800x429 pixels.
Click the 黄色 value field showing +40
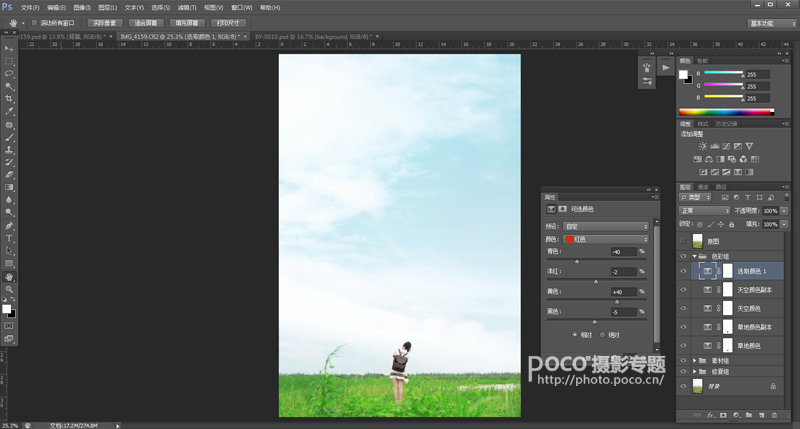coord(623,292)
